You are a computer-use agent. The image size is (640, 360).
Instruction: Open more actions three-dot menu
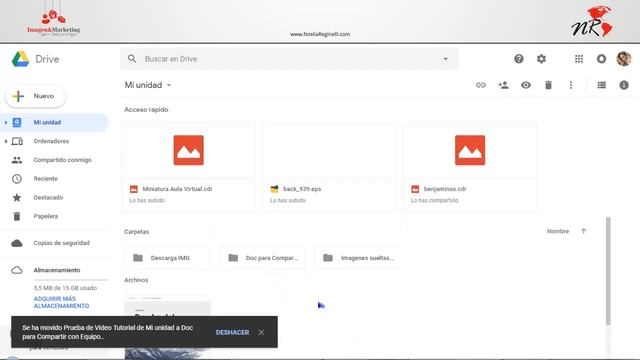click(571, 85)
